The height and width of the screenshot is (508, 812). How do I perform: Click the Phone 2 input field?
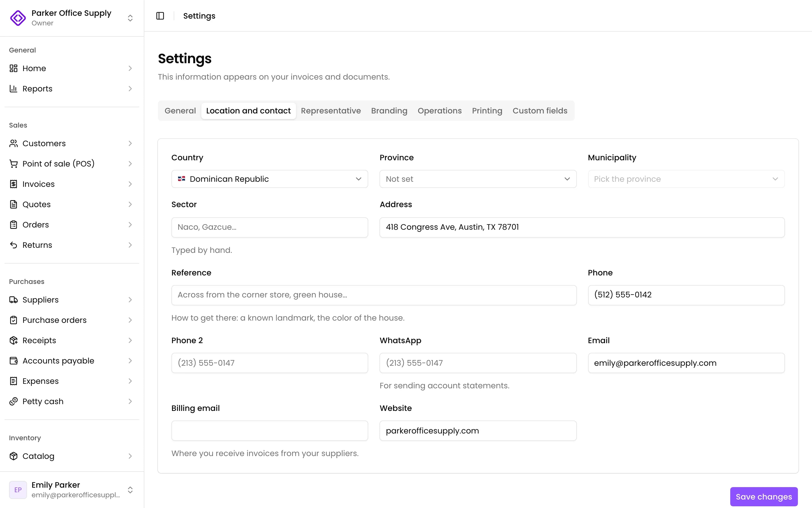coord(270,363)
